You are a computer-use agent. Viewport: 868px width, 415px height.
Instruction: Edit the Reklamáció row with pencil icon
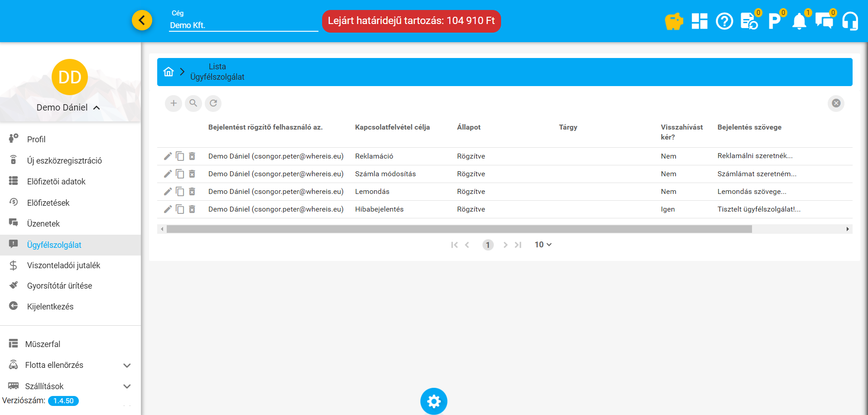coord(168,156)
